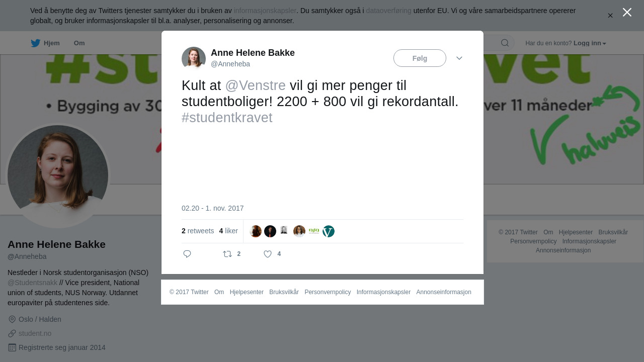Open the Om menu item in top bar
644x362 pixels.
coord(79,43)
